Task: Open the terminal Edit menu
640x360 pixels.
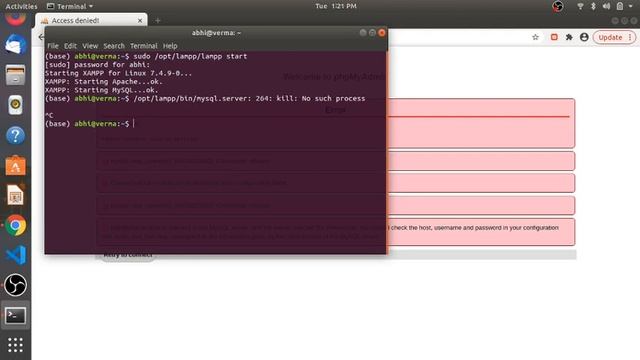Action: pyautogui.click(x=70, y=46)
